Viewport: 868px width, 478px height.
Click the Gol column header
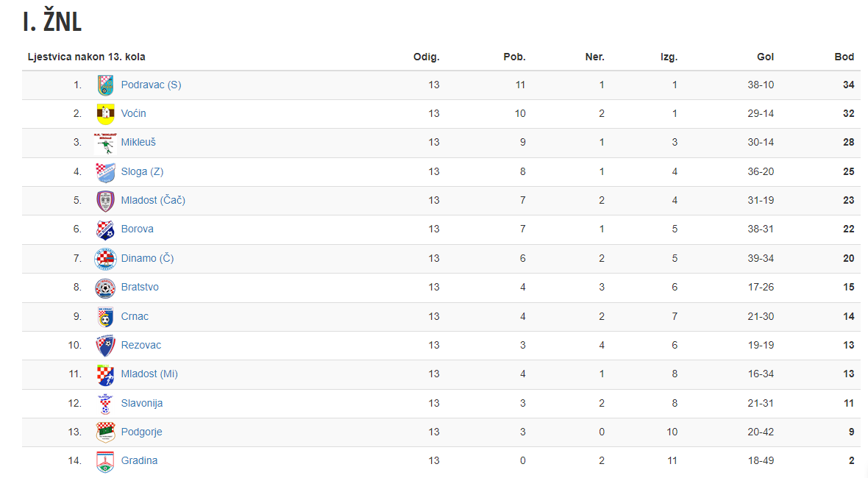[765, 57]
